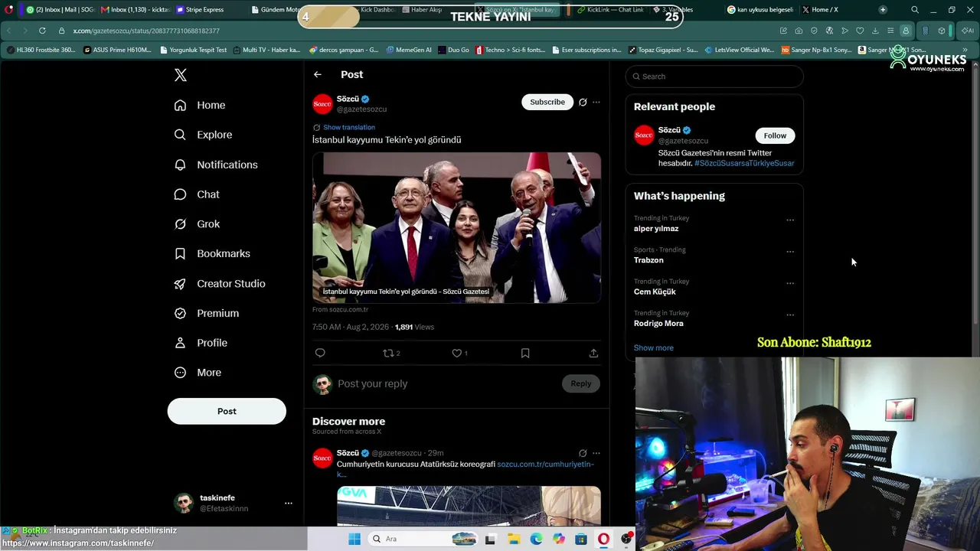
Task: Open options for alper yılmaz trend
Action: 790,220
